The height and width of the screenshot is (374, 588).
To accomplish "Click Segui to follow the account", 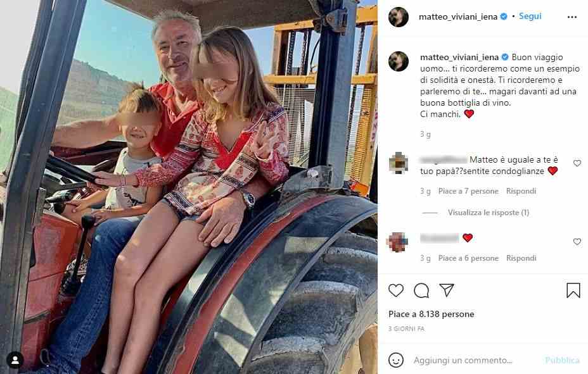I will [x=530, y=16].
